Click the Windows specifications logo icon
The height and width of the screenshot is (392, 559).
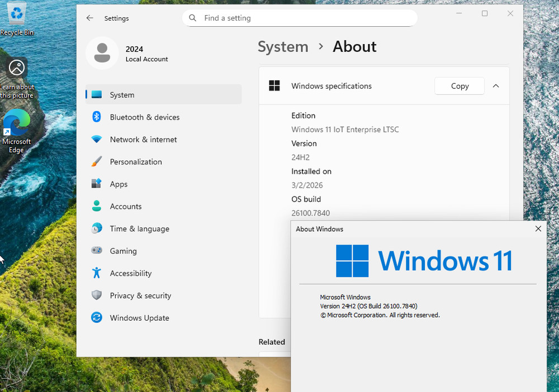[x=274, y=86]
